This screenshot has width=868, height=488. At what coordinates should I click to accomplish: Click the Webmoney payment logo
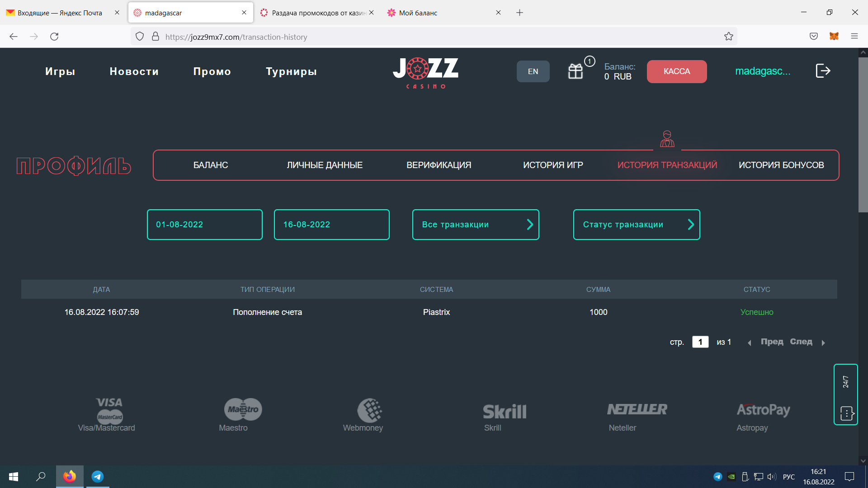369,410
